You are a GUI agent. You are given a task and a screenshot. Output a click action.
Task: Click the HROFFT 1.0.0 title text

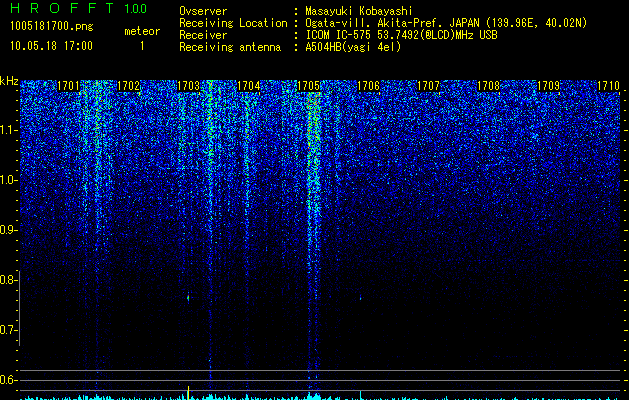click(79, 8)
